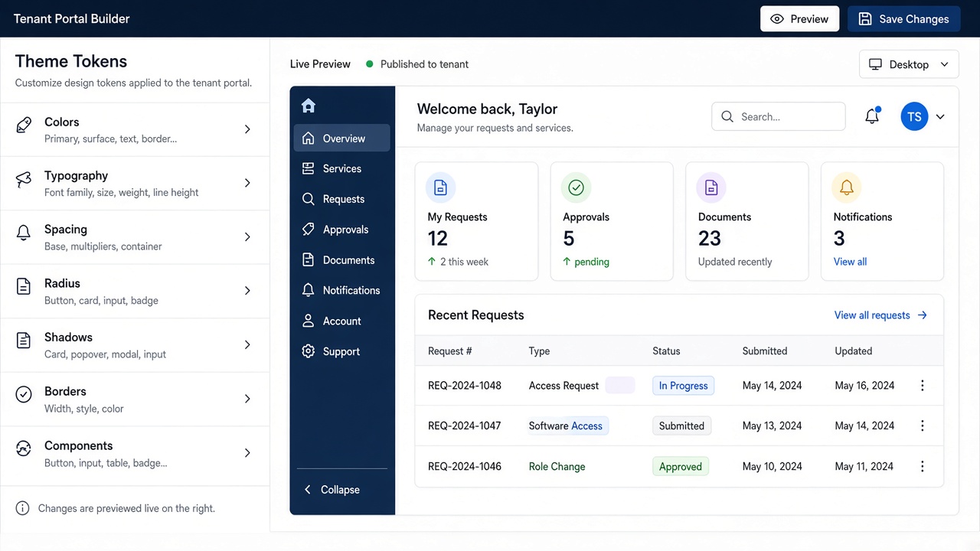Go to Services in the portal sidebar
This screenshot has height=551, width=980.
(x=341, y=168)
